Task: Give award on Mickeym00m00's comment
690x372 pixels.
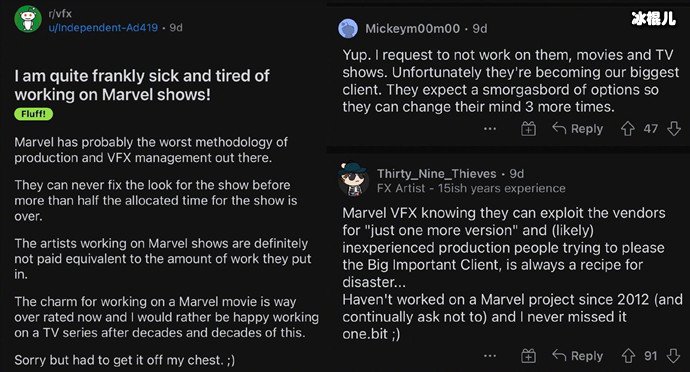Action: click(529, 129)
